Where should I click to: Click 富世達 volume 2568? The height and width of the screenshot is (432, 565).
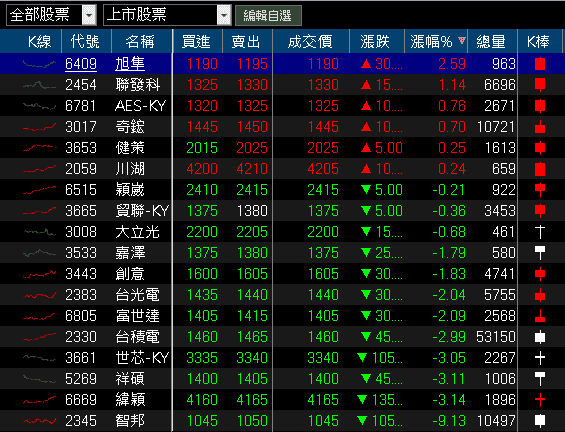click(500, 316)
